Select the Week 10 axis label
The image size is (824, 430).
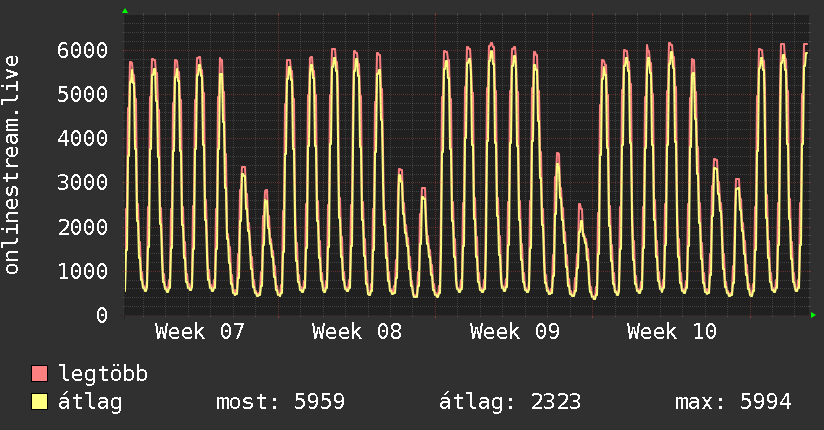click(x=672, y=332)
